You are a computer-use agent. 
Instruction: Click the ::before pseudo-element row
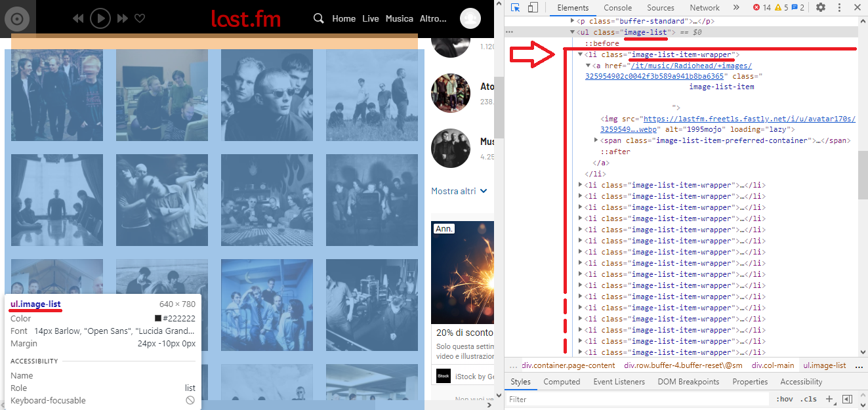click(602, 43)
